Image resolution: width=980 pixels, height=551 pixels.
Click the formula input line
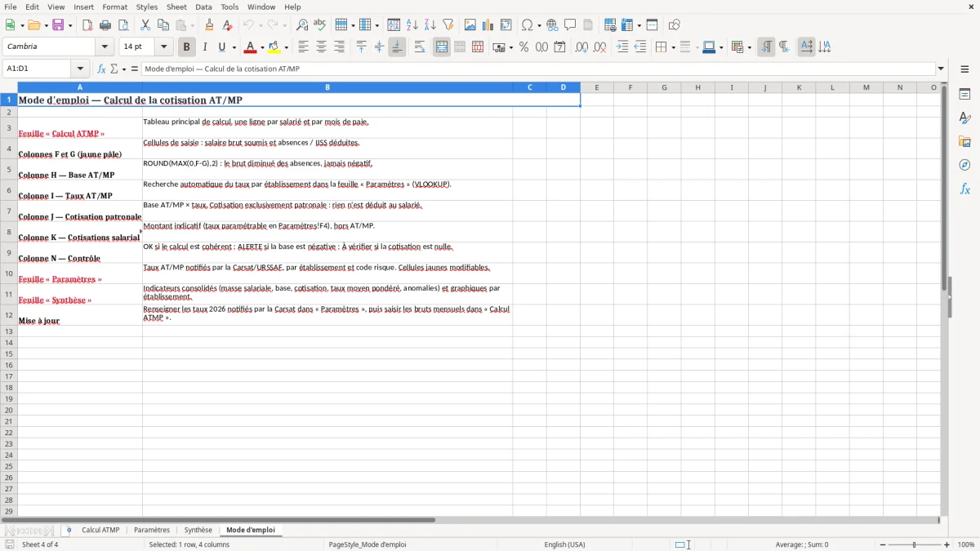click(538, 69)
